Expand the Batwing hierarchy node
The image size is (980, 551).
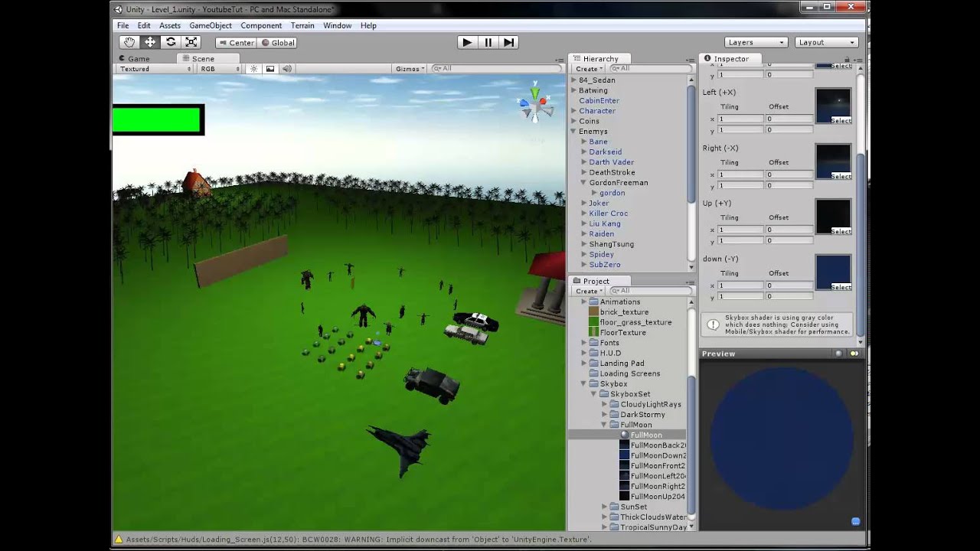tap(573, 90)
